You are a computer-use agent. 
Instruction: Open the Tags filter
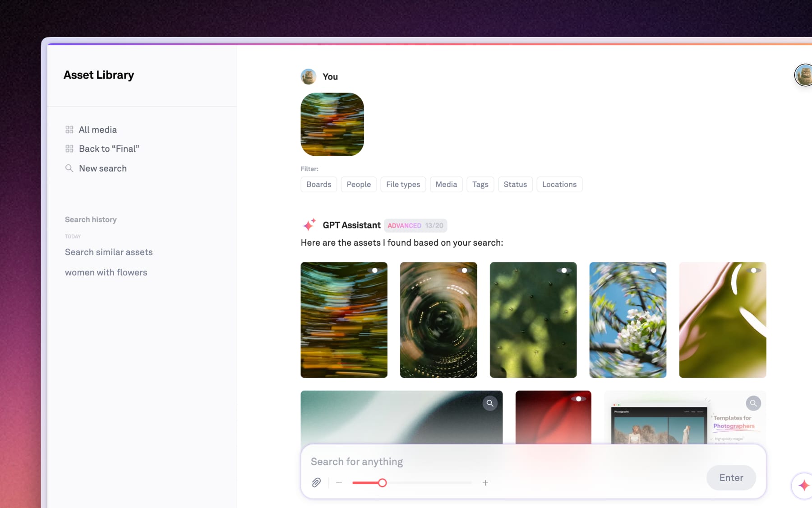tap(480, 184)
